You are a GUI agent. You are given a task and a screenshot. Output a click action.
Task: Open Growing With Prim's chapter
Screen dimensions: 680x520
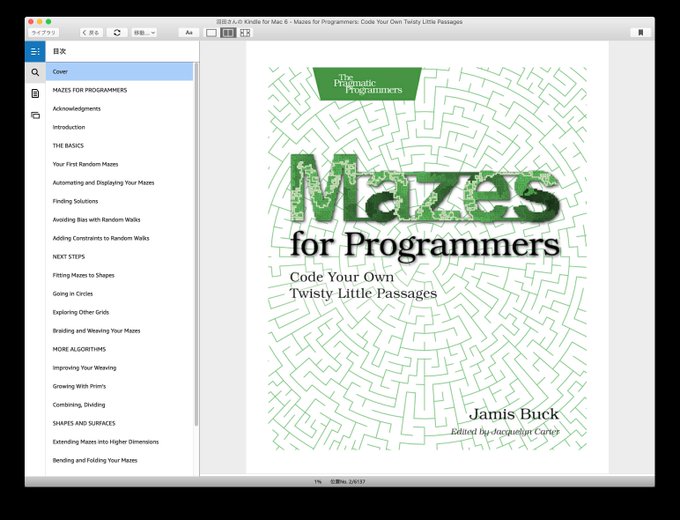pyautogui.click(x=120, y=386)
